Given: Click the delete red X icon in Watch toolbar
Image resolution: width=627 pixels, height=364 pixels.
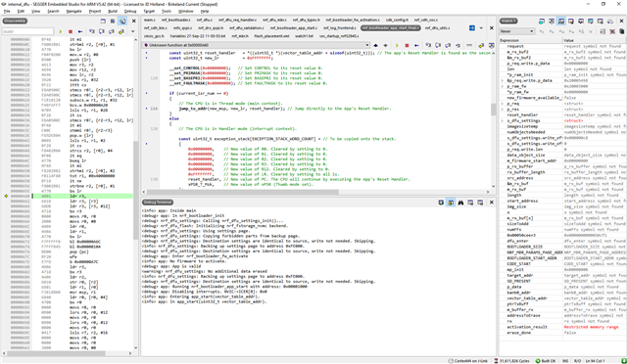Looking at the screenshot, I should [x=611, y=31].
